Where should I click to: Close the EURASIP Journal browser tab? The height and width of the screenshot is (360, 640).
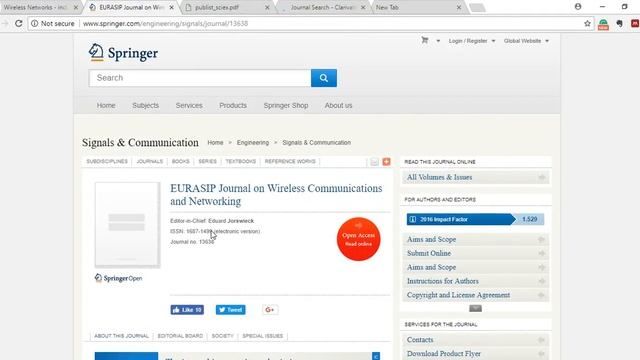pyautogui.click(x=171, y=7)
